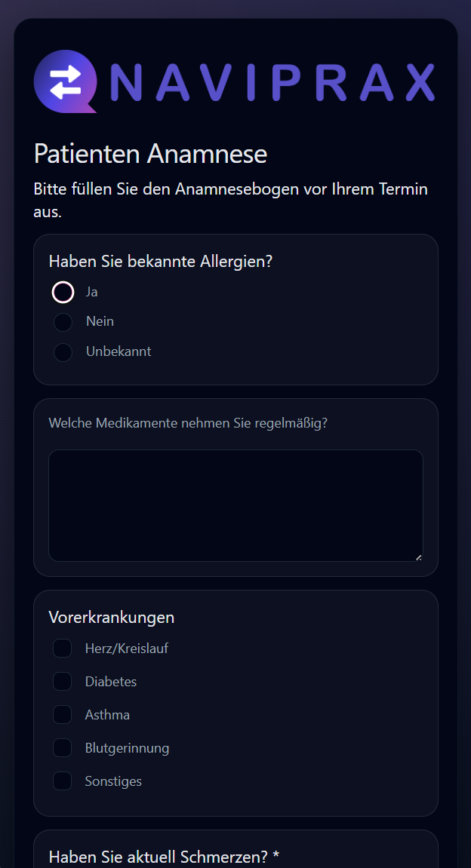
Task: Pick the Unbekannt allergy radio button
Action: (63, 352)
